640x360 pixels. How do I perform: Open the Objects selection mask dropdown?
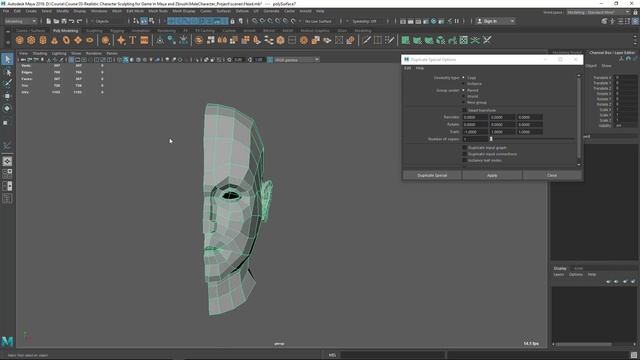click(x=108, y=21)
